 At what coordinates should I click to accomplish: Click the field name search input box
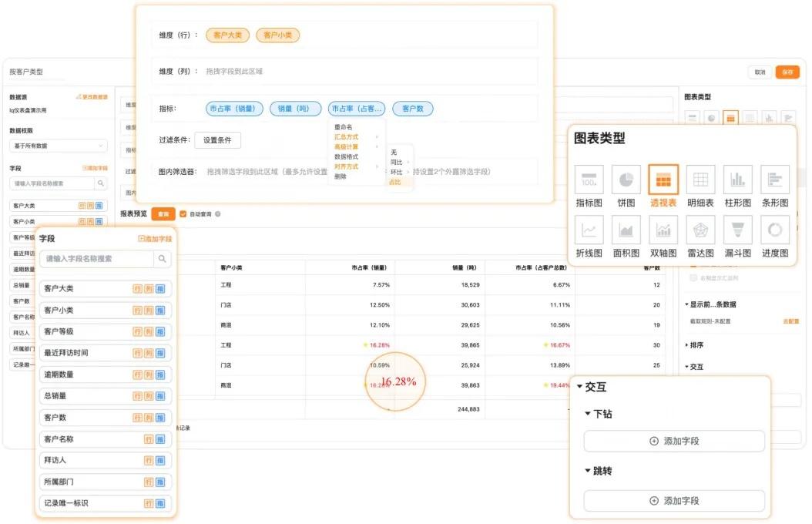pyautogui.click(x=96, y=259)
